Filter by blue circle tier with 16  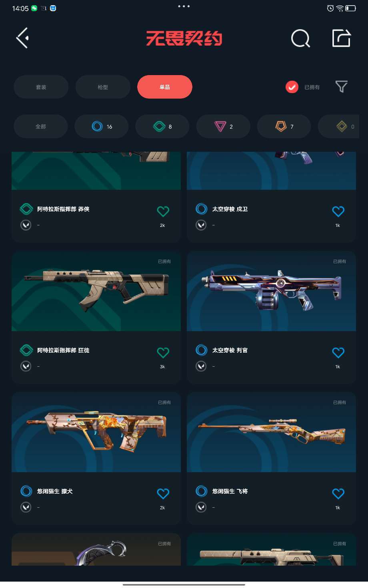tap(102, 126)
